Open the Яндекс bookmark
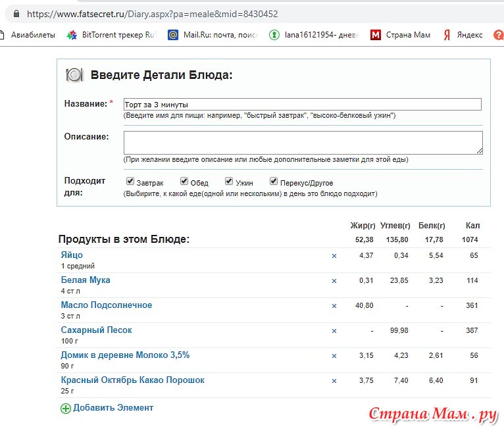Screen dimensions: 504x429 pos(463,35)
